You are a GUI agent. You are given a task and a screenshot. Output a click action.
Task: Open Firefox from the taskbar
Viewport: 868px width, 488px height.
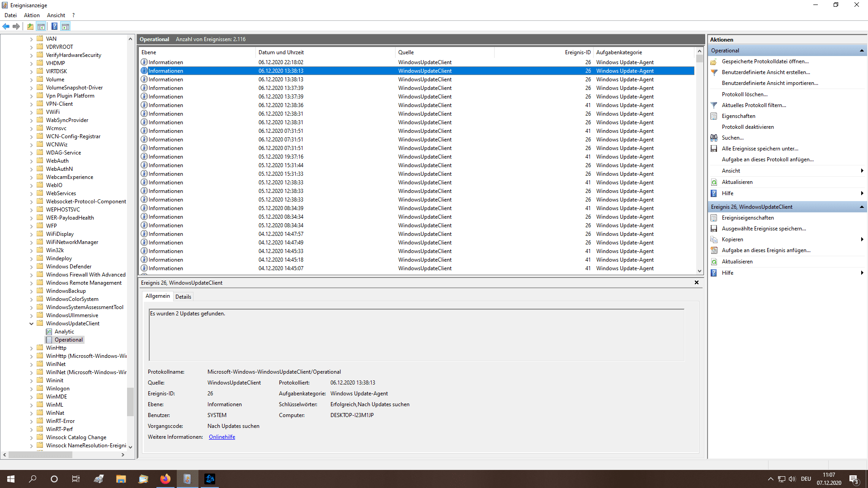point(165,479)
